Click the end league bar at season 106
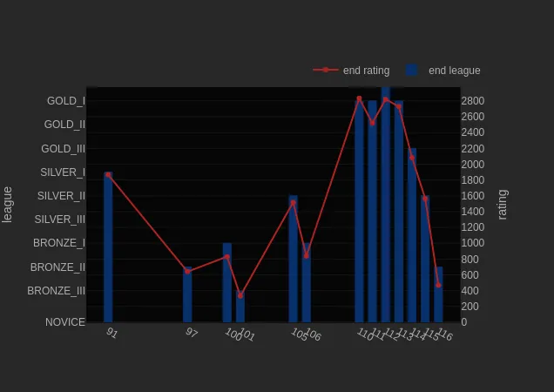The image size is (554, 392). (x=307, y=282)
